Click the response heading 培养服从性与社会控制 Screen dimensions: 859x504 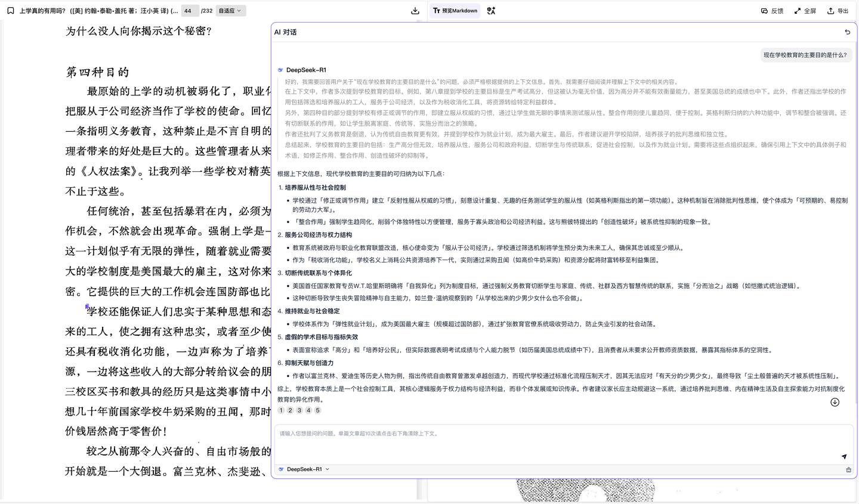[x=315, y=187]
